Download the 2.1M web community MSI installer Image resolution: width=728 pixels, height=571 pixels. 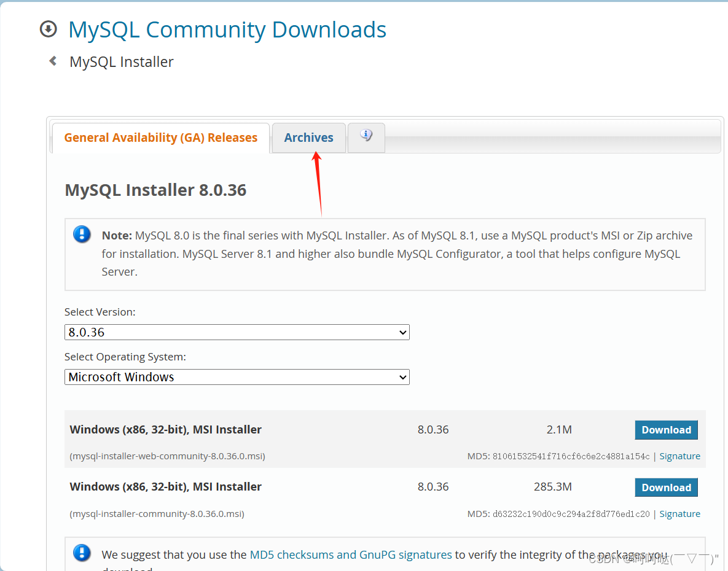click(666, 430)
